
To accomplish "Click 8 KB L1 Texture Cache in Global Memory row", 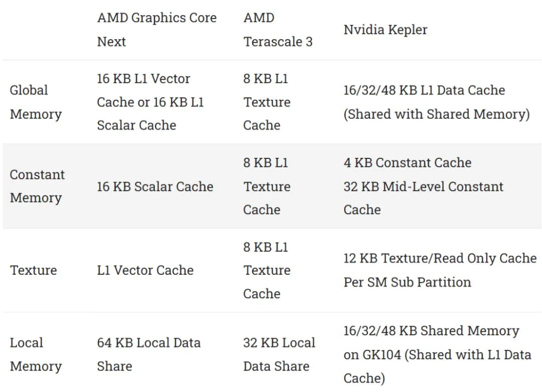I will (x=267, y=102).
